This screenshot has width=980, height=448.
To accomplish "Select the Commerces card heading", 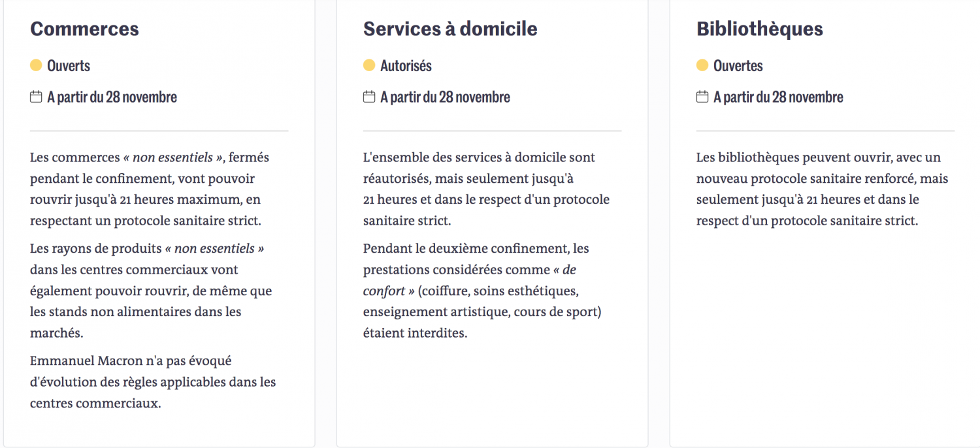I will 84,29.
